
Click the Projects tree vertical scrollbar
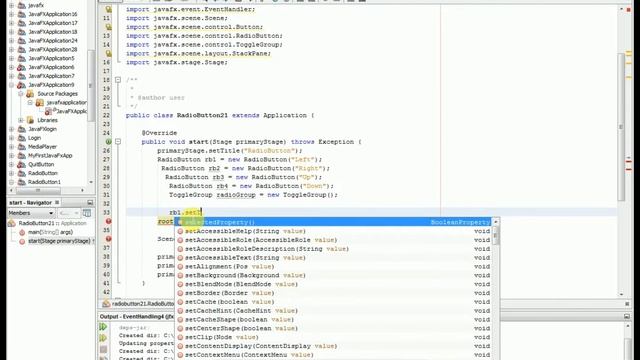[x=91, y=85]
